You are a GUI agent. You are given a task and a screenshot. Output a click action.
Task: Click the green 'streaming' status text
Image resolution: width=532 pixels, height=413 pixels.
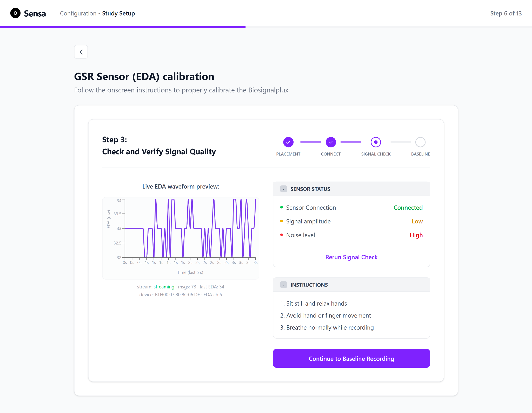click(x=164, y=287)
